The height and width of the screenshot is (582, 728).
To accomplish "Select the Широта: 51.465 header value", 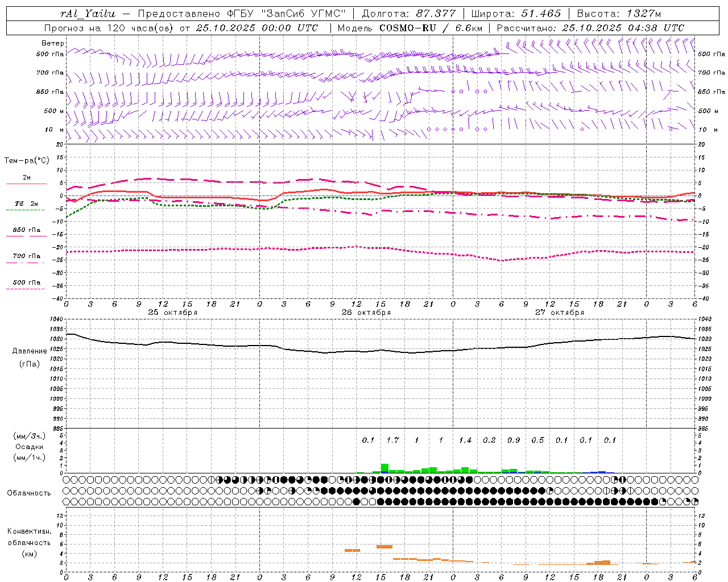I will [x=516, y=14].
